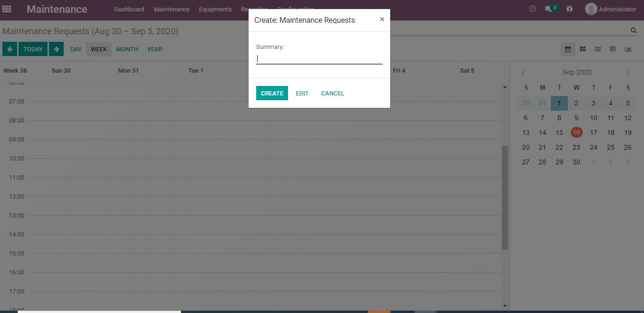Click the Tue 1 column header
This screenshot has height=313, width=644.
pyautogui.click(x=196, y=70)
